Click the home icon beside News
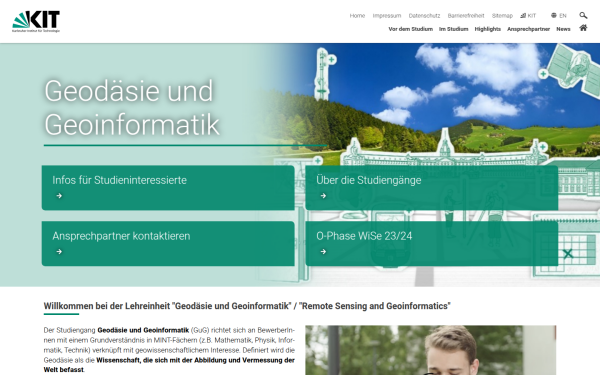 [x=583, y=28]
